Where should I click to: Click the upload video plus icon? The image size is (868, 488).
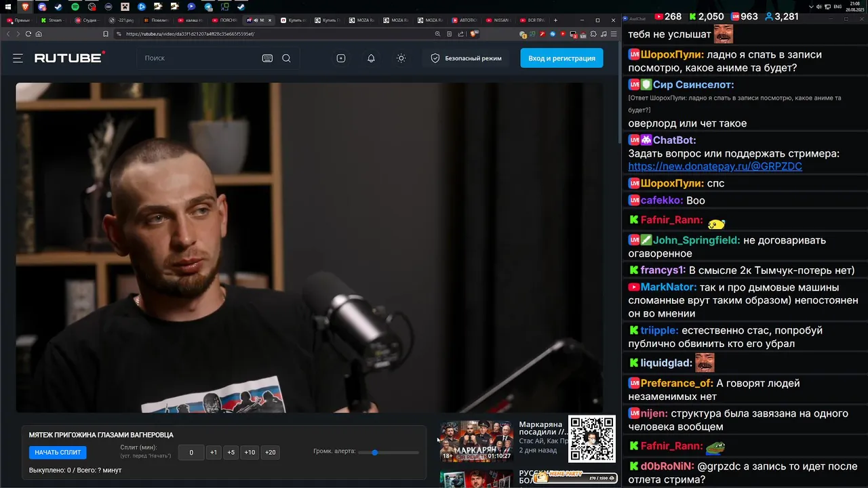coord(341,58)
